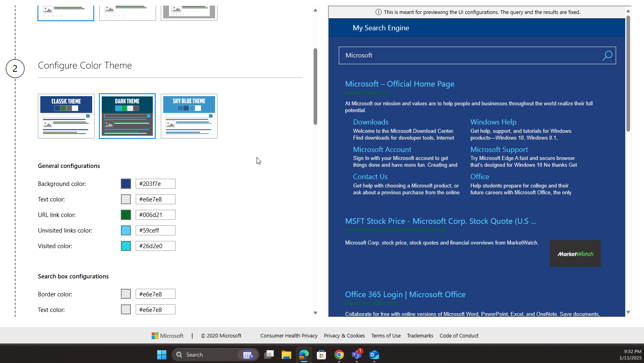Edit the URL link color field #006d21

pos(156,215)
